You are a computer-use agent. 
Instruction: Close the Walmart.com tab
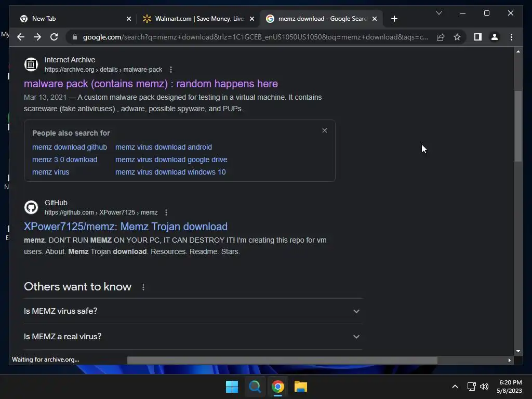point(252,19)
